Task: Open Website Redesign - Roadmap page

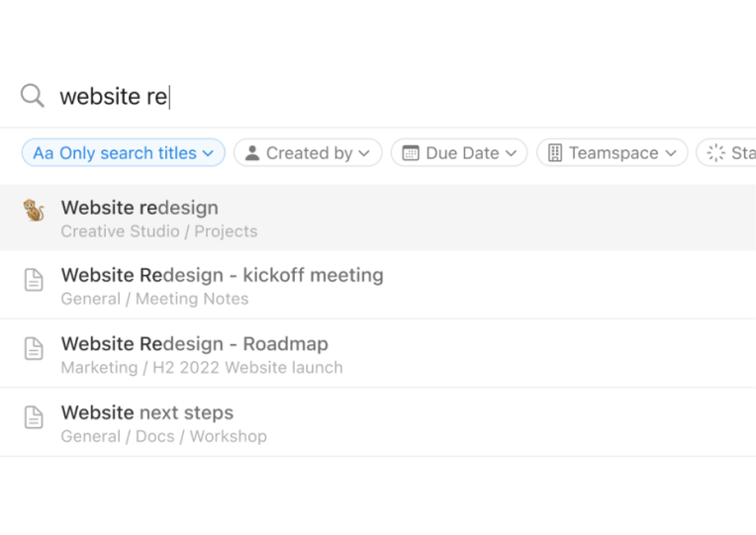Action: (x=378, y=353)
